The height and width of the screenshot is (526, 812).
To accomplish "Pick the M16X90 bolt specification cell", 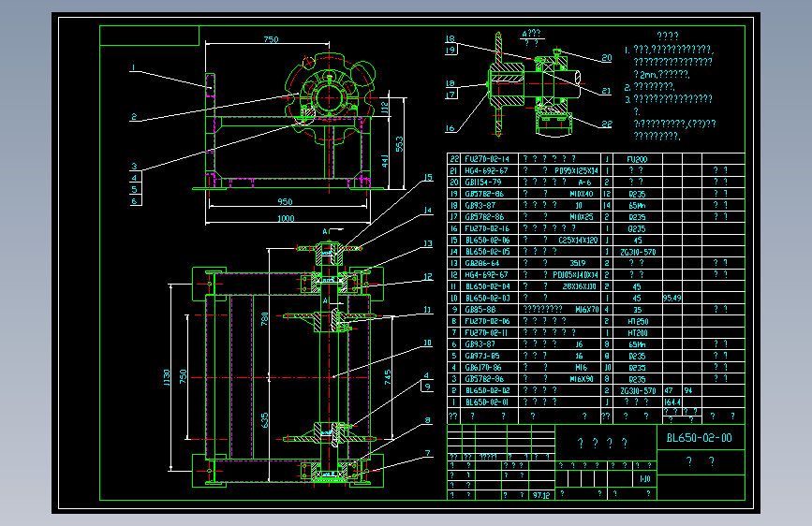I will 581,379.
